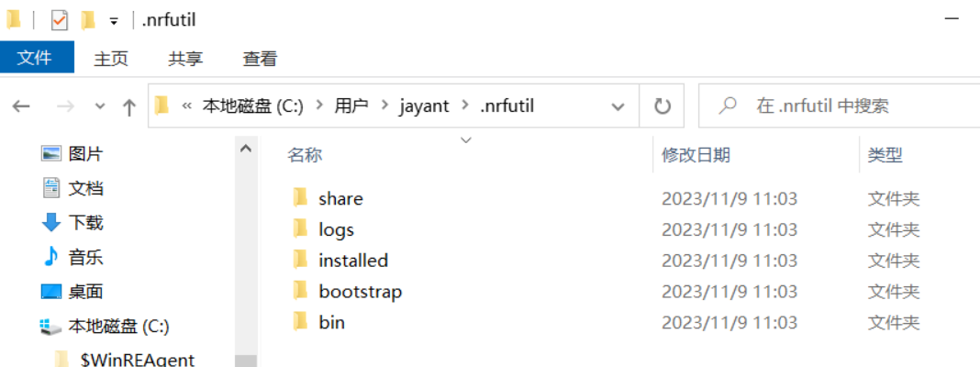Switch to the 主页 tab
The height and width of the screenshot is (367, 980).
pyautogui.click(x=111, y=59)
